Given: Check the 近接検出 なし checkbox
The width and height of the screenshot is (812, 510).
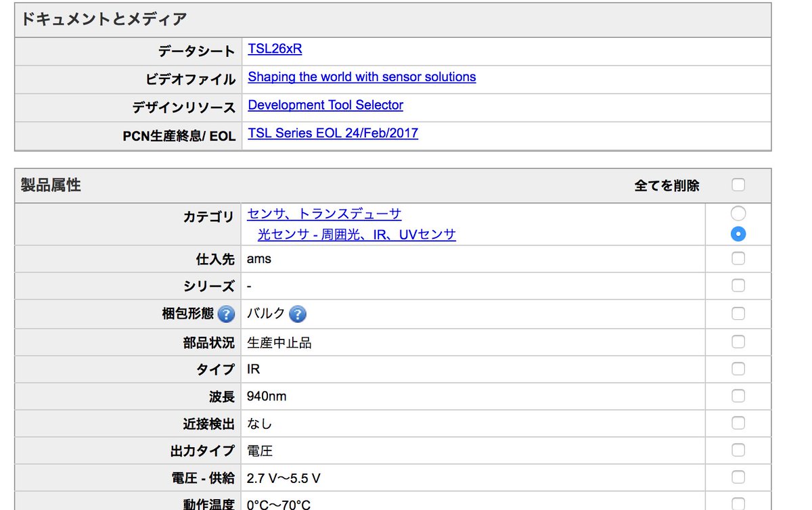Looking at the screenshot, I should (738, 423).
